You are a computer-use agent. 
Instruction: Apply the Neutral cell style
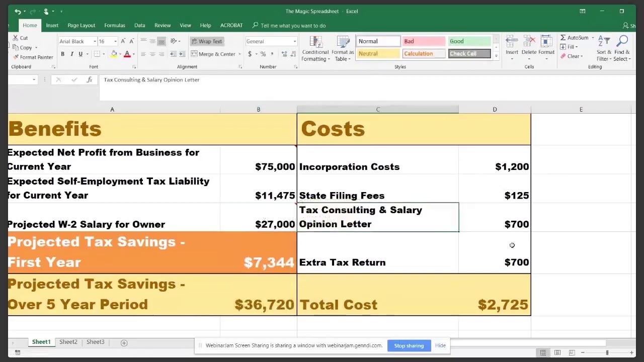[378, 54]
